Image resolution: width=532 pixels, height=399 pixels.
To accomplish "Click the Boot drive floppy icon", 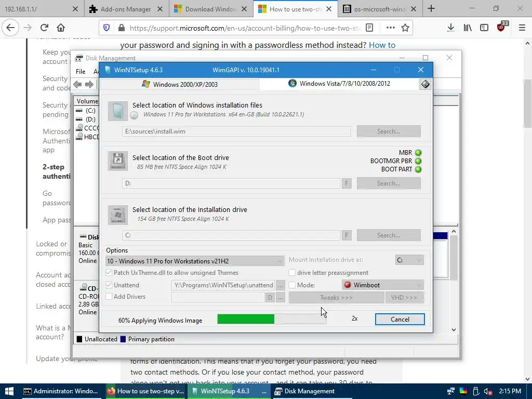I will [x=118, y=161].
